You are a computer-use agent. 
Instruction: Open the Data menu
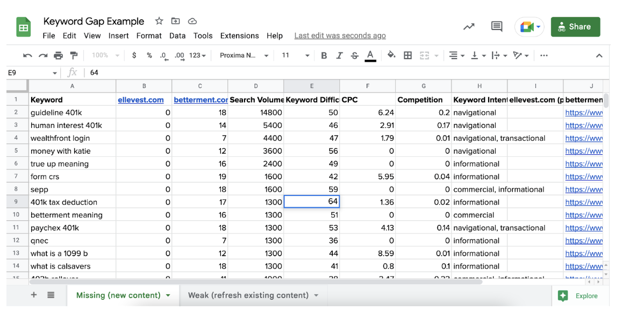point(177,35)
